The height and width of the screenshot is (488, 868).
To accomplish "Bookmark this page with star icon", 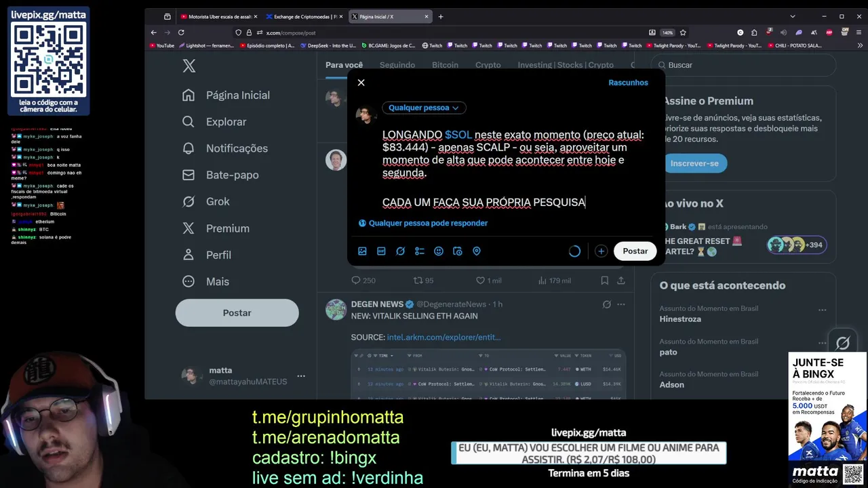I will [x=683, y=33].
